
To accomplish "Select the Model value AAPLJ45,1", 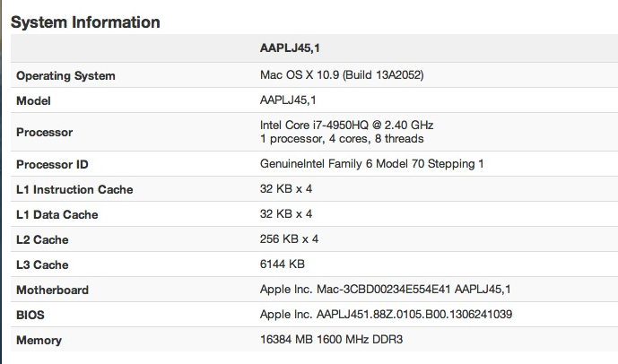I will coord(288,100).
